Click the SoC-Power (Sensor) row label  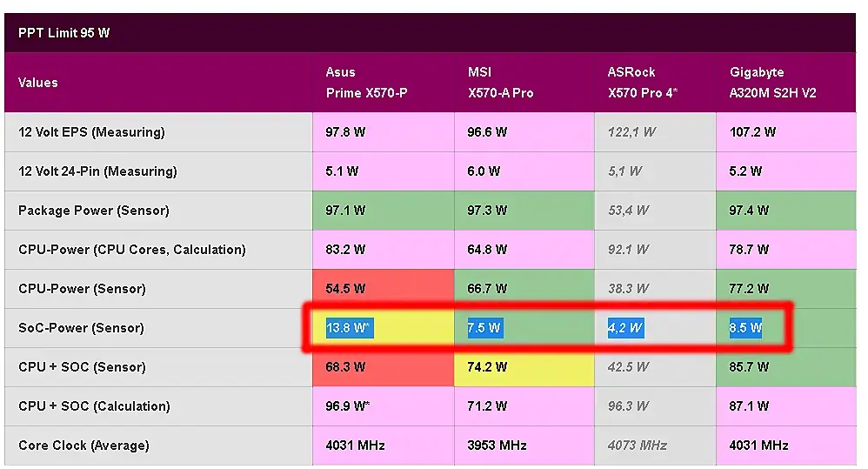pyautogui.click(x=81, y=328)
